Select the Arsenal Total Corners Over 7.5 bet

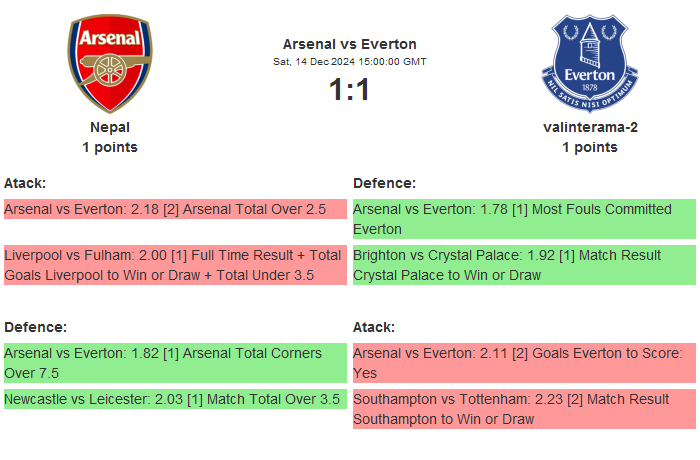pos(175,363)
